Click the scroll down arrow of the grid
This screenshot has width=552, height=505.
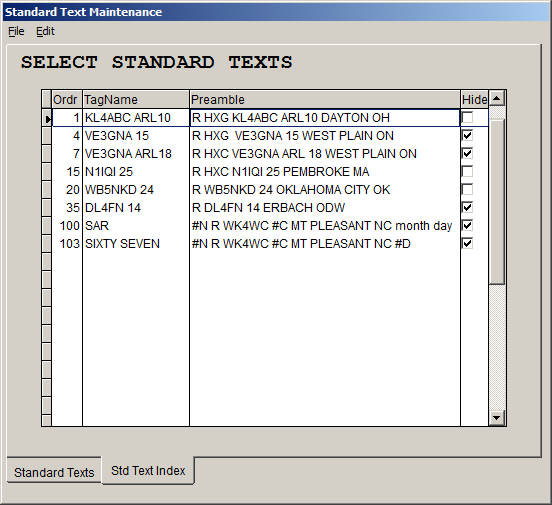pyautogui.click(x=497, y=418)
